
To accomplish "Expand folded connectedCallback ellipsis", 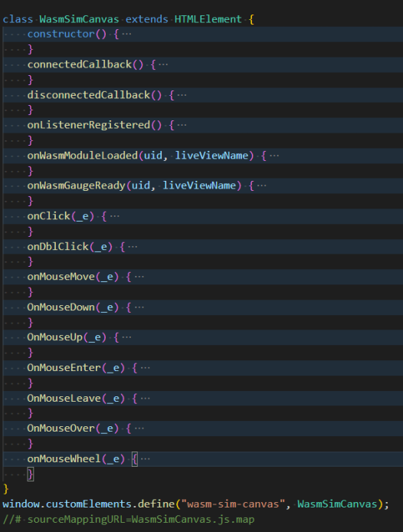I will [x=163, y=64].
